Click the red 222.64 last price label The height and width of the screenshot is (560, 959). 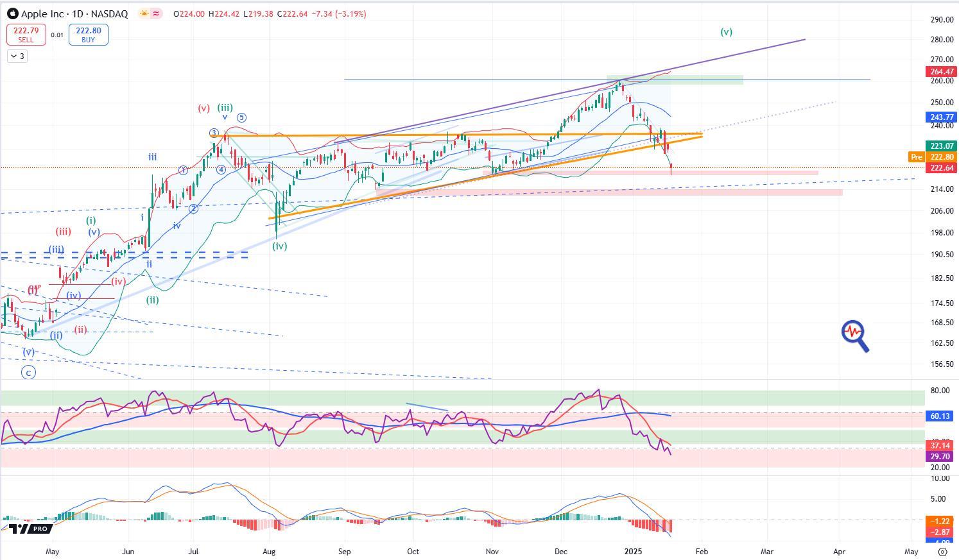pyautogui.click(x=941, y=168)
